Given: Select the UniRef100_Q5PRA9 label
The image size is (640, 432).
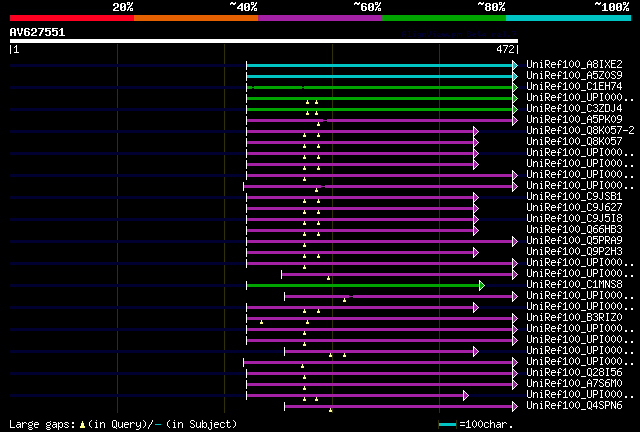Looking at the screenshot, I should pos(574,240).
